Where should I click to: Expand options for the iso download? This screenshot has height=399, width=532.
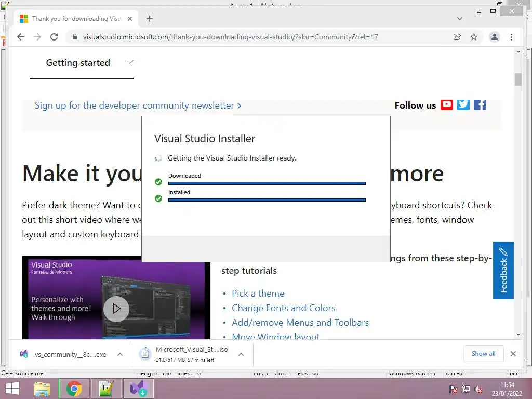[x=241, y=354]
